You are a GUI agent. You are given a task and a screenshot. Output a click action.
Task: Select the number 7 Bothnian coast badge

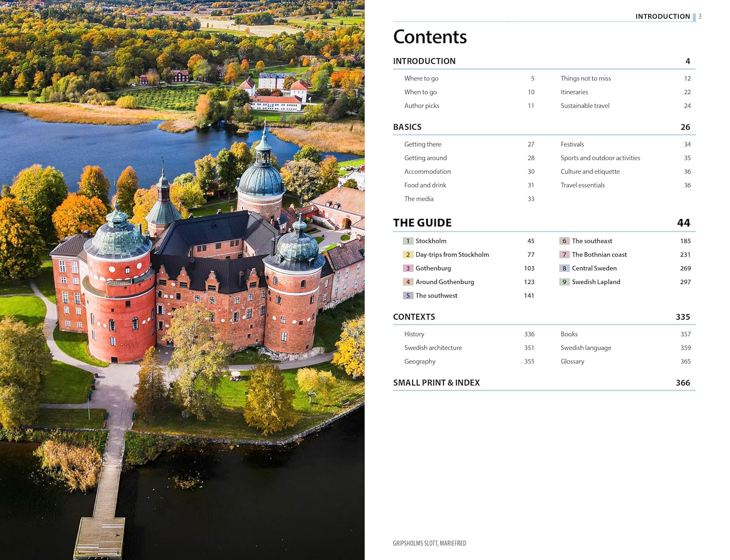pos(564,254)
